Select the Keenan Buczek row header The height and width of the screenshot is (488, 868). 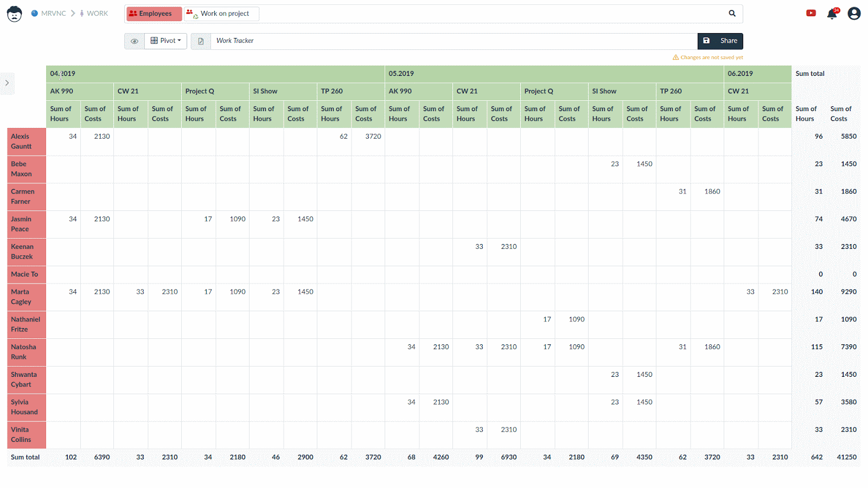[x=27, y=252]
